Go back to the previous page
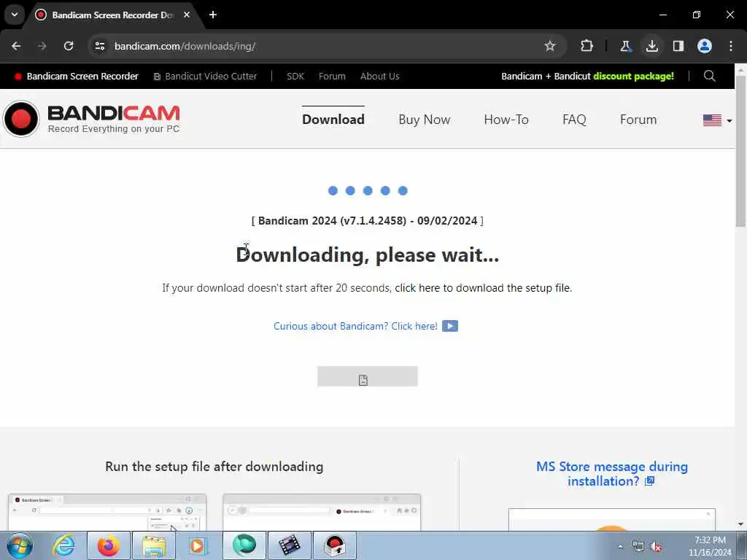Viewport: 747px width, 560px height. 16,46
